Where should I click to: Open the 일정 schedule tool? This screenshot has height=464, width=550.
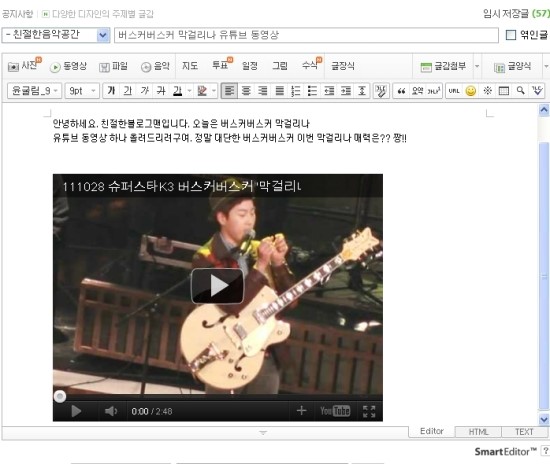250,66
